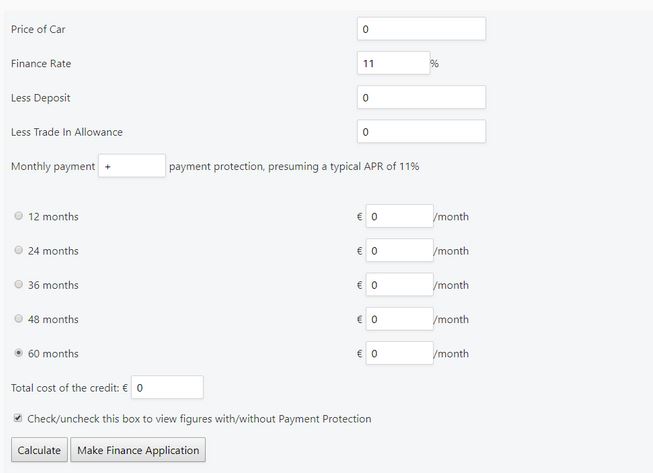The height and width of the screenshot is (473, 653).
Task: Select the 12 months radio button
Action: click(19, 217)
